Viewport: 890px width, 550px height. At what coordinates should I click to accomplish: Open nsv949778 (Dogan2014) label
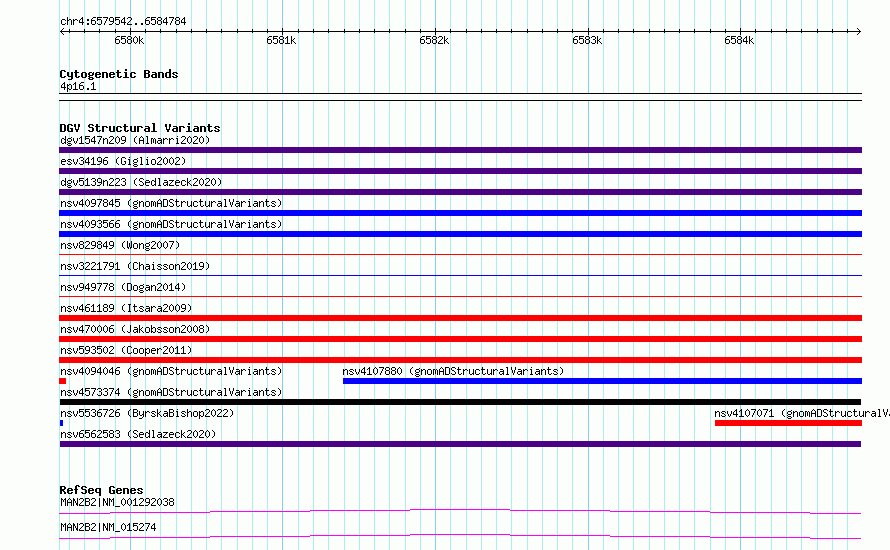coord(123,287)
